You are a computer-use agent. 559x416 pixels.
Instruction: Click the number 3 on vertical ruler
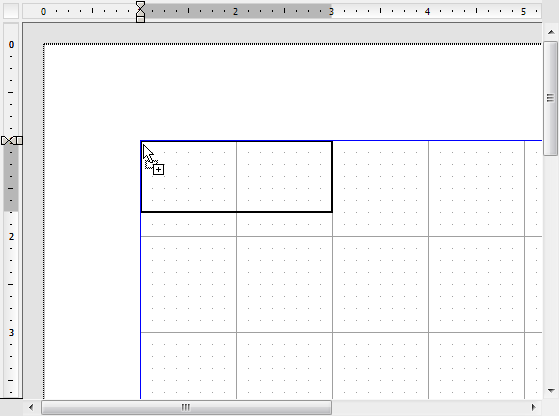coord(11,333)
